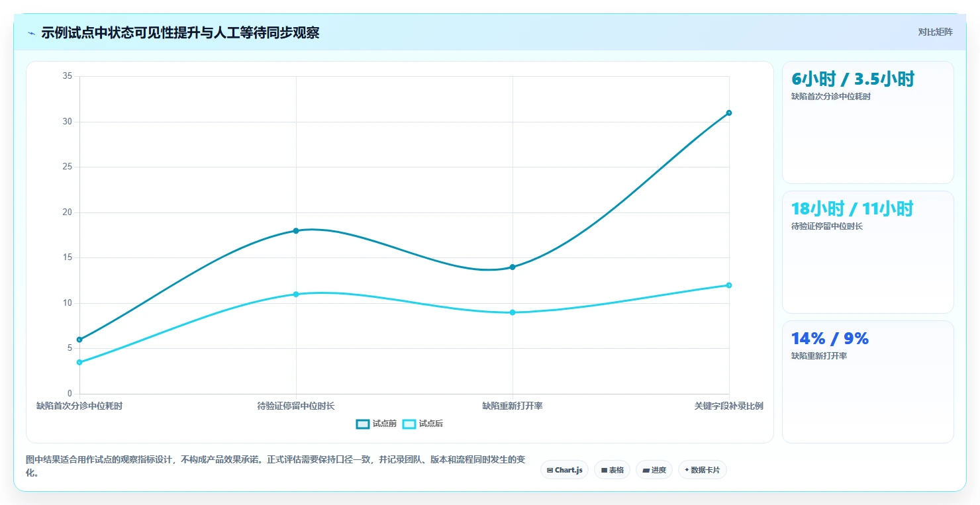Click the card value '18小时 / 11小时'
The height and width of the screenshot is (505, 980).
(852, 208)
